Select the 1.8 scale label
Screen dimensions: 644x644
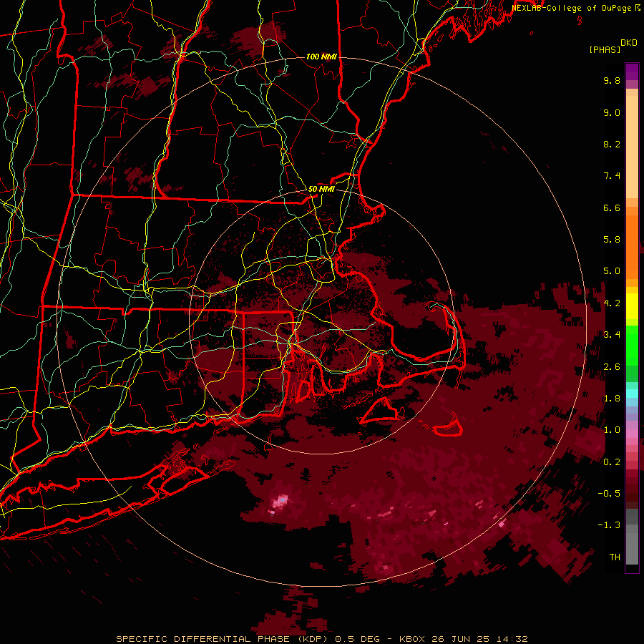(612, 399)
